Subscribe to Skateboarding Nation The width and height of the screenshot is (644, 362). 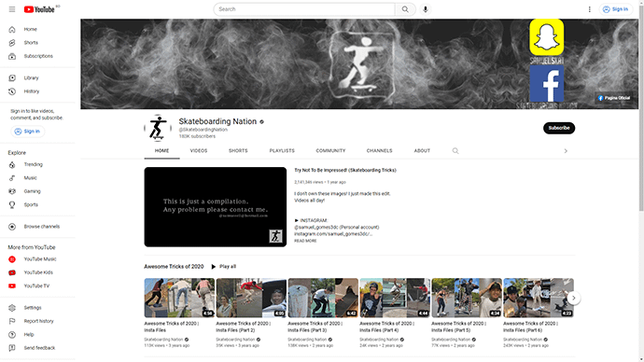point(559,128)
